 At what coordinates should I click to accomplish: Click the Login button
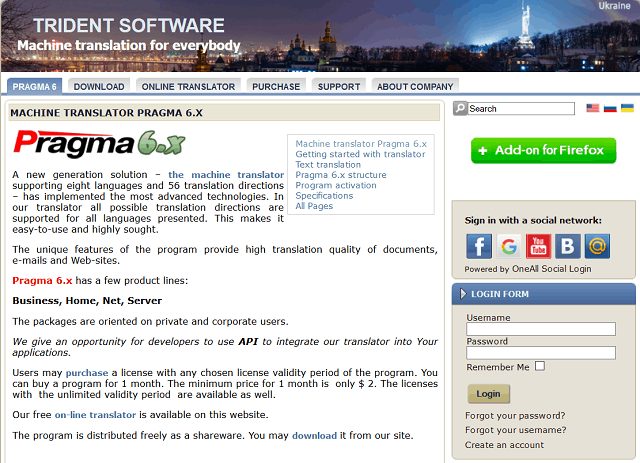[488, 394]
